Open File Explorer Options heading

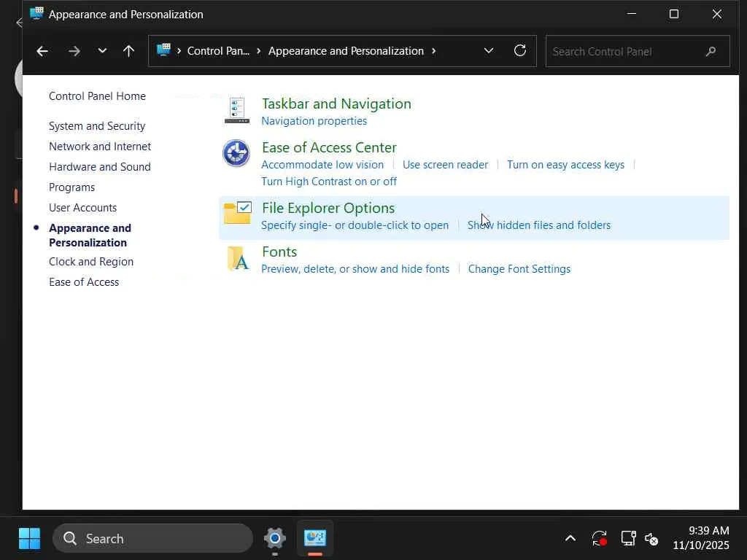328,208
